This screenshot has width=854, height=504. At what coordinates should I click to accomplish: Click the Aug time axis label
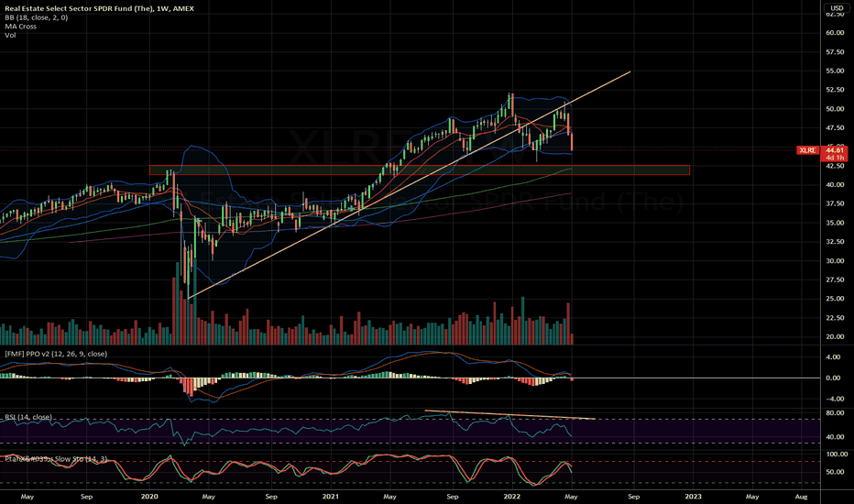(801, 497)
